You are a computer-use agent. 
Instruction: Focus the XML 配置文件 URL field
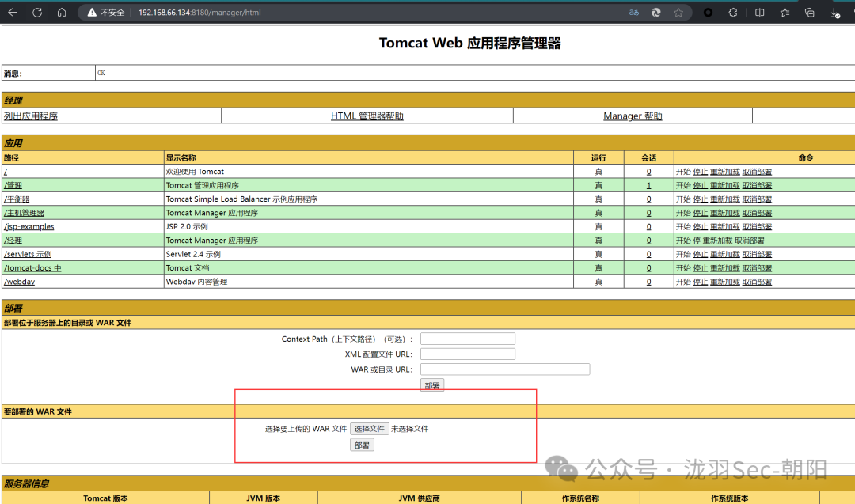click(x=468, y=354)
